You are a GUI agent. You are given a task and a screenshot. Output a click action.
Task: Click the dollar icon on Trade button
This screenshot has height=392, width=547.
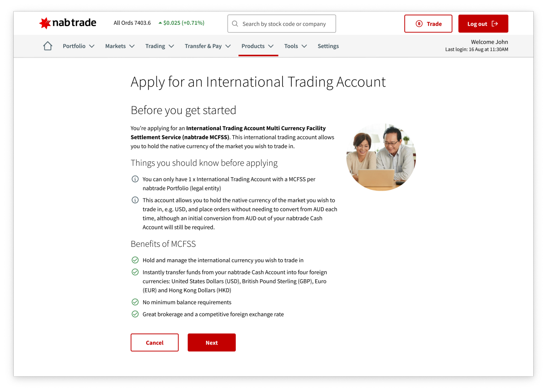[x=419, y=24]
